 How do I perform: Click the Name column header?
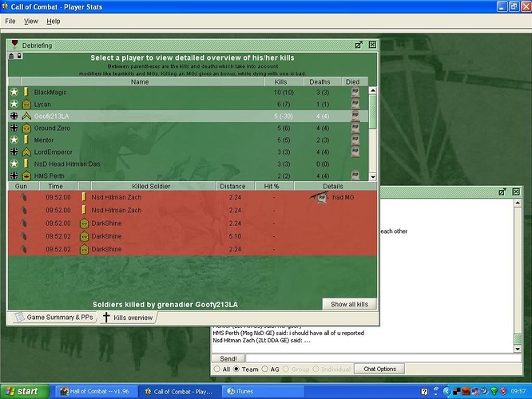(x=142, y=81)
